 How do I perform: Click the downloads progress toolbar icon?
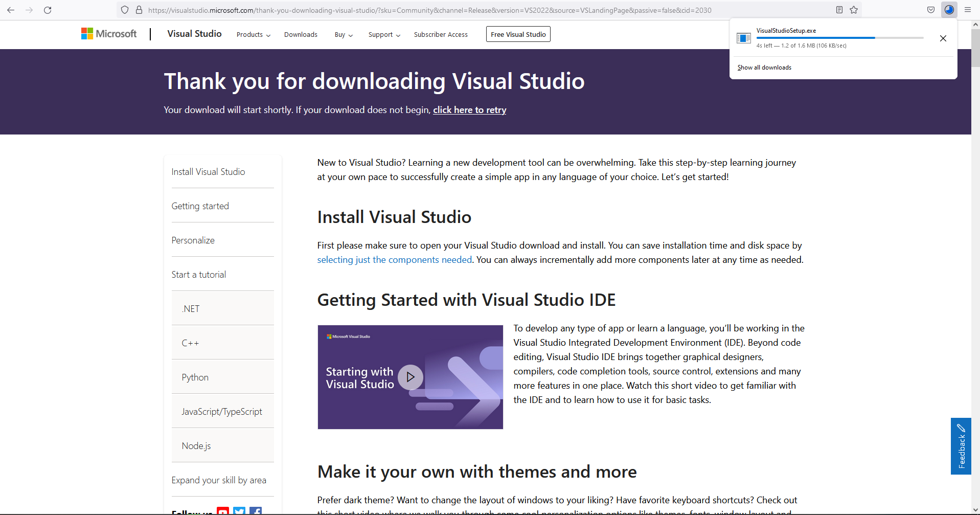point(949,10)
